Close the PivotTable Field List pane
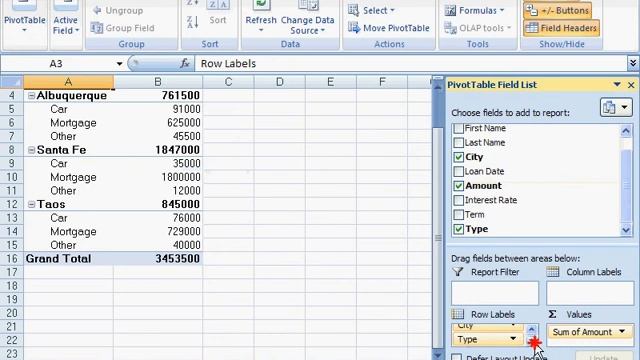Screen dimensions: 640x360 631,85
